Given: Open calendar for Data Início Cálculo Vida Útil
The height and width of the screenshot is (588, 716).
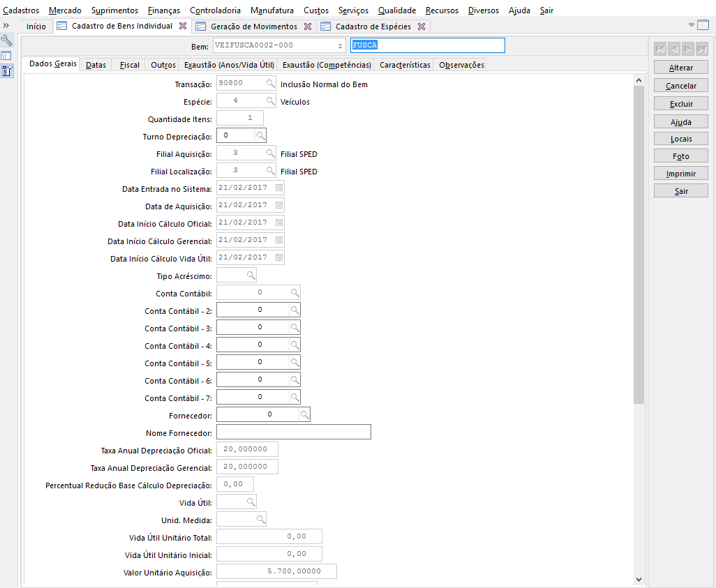Looking at the screenshot, I should click(279, 257).
